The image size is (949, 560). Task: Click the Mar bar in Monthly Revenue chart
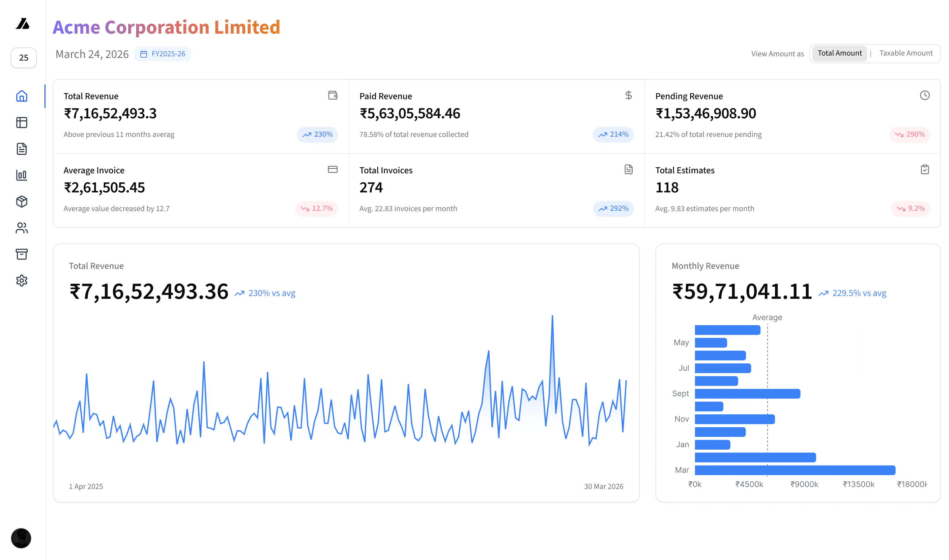click(795, 470)
